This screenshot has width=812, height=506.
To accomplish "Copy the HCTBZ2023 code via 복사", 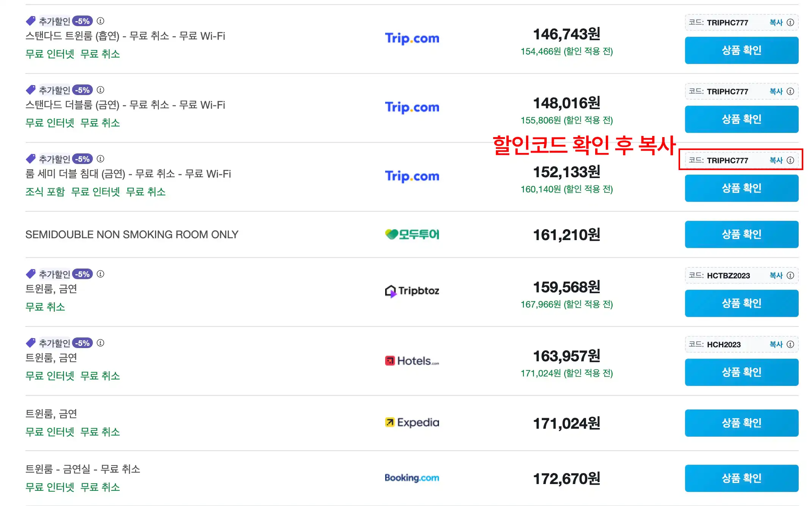I will [x=776, y=275].
